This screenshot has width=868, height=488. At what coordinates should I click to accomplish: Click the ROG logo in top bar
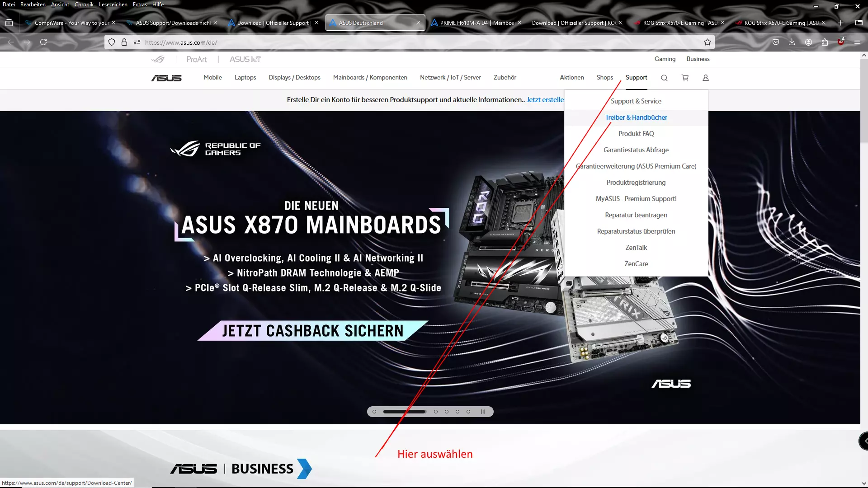coord(158,59)
